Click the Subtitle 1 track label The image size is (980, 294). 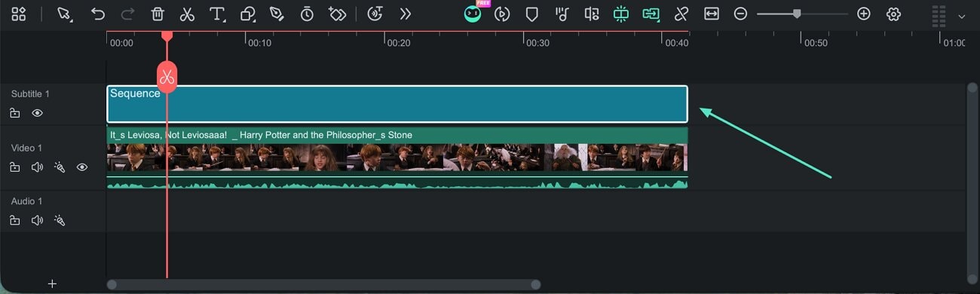(x=30, y=94)
